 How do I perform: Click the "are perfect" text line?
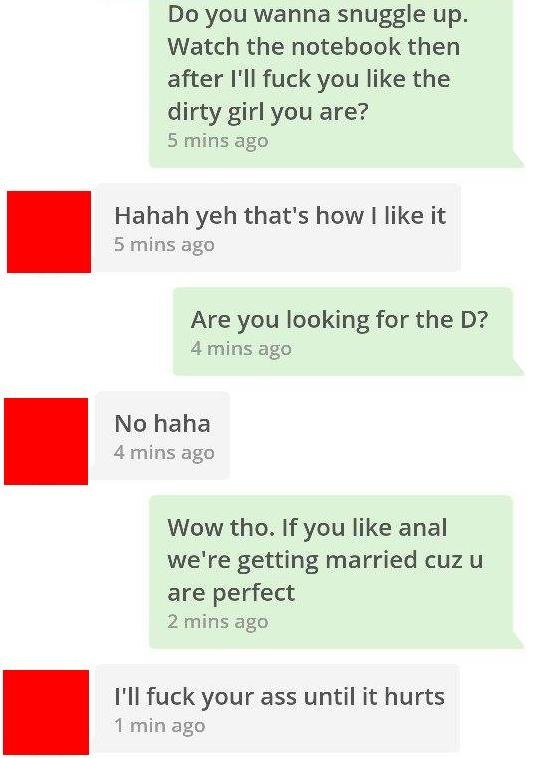pos(231,593)
